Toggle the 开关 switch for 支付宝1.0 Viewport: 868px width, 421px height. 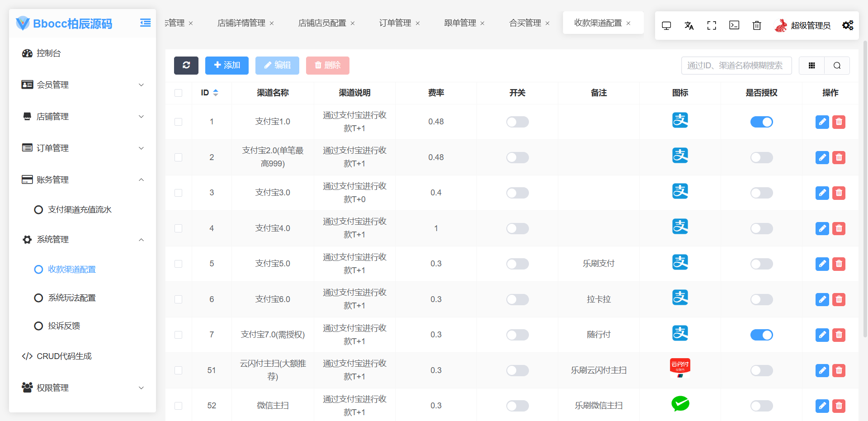tap(518, 122)
